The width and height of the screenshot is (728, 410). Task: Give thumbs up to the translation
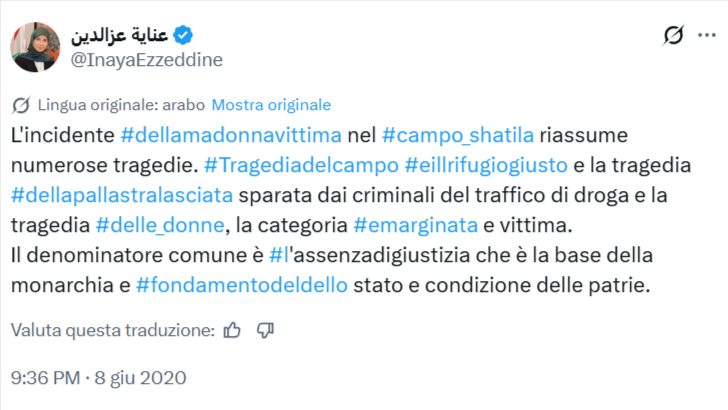pos(233,329)
